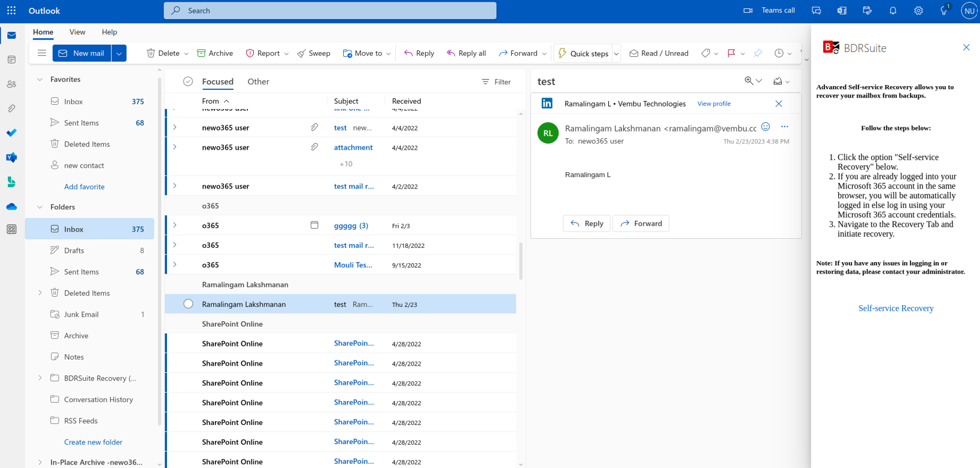Close the BDRSuite side panel

[966, 47]
